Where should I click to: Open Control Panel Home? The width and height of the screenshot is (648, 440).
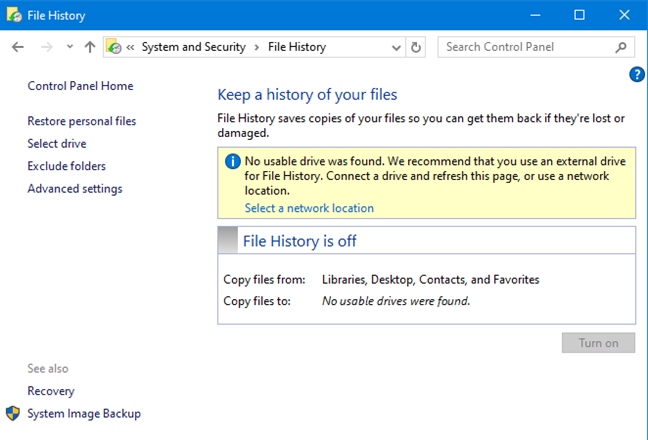pos(81,86)
